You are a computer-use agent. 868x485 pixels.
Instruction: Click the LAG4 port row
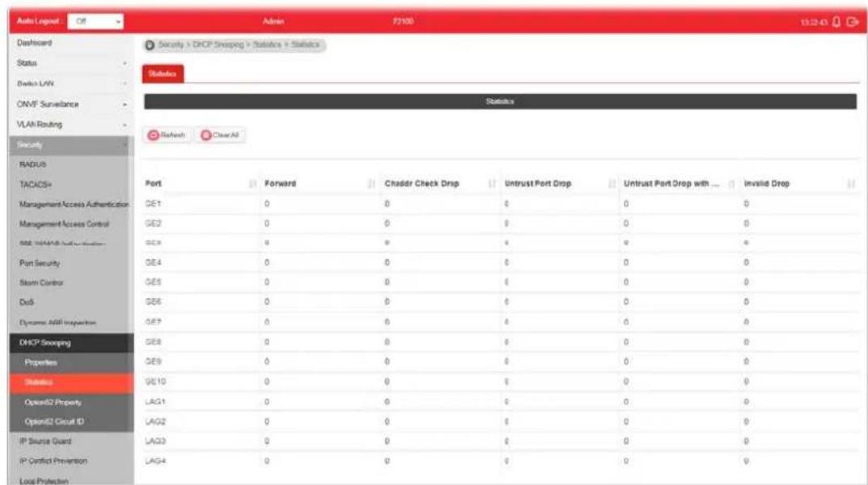pos(501,462)
